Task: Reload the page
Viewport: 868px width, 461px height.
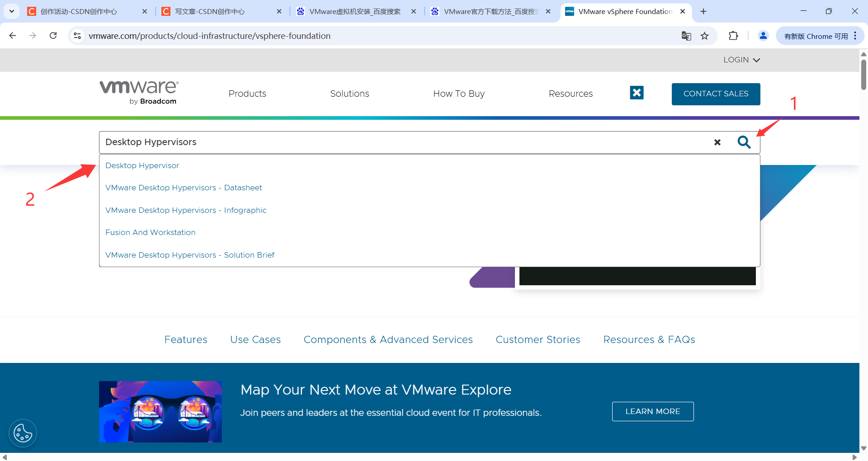Action: 53,36
